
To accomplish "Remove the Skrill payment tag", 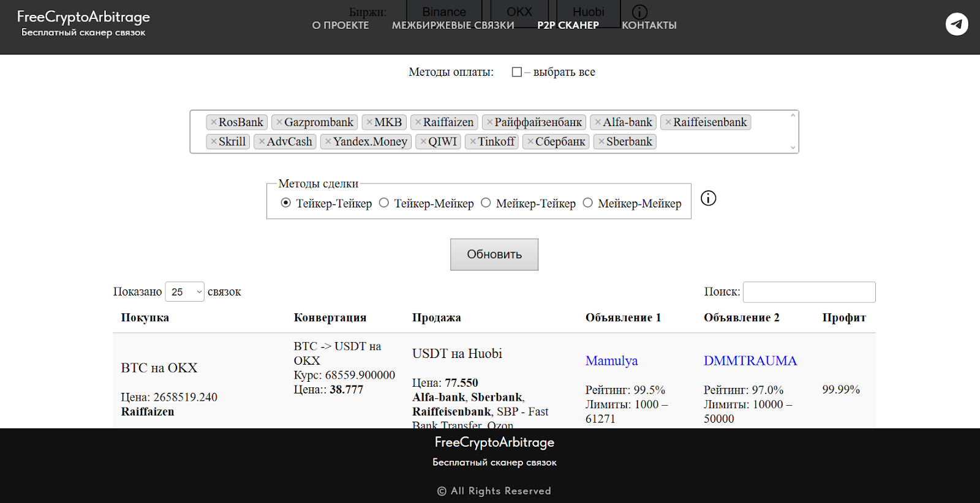I will [214, 142].
